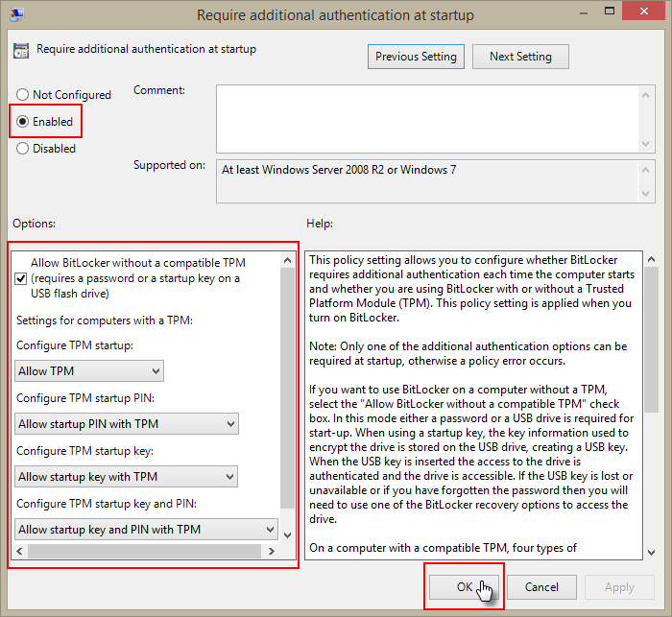Open the Configure TPM startup dropdown
Image resolution: width=672 pixels, height=617 pixels.
[89, 371]
